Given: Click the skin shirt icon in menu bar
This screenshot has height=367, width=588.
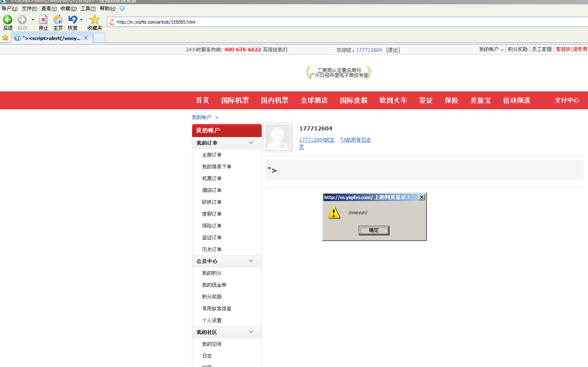Looking at the screenshot, I should (122, 9).
